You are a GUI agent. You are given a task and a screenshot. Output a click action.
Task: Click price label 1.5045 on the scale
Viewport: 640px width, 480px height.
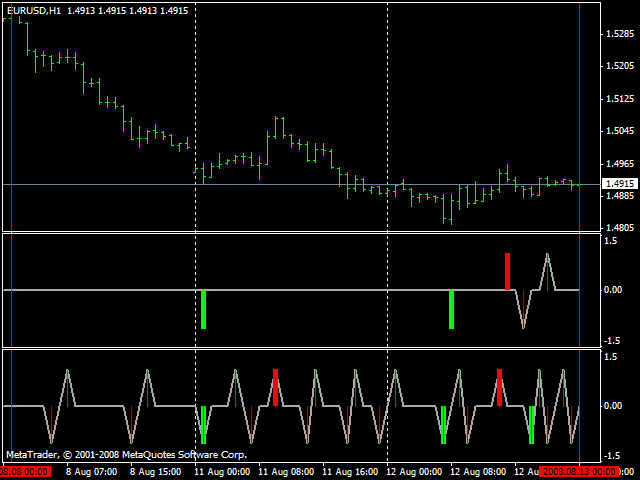coord(620,131)
